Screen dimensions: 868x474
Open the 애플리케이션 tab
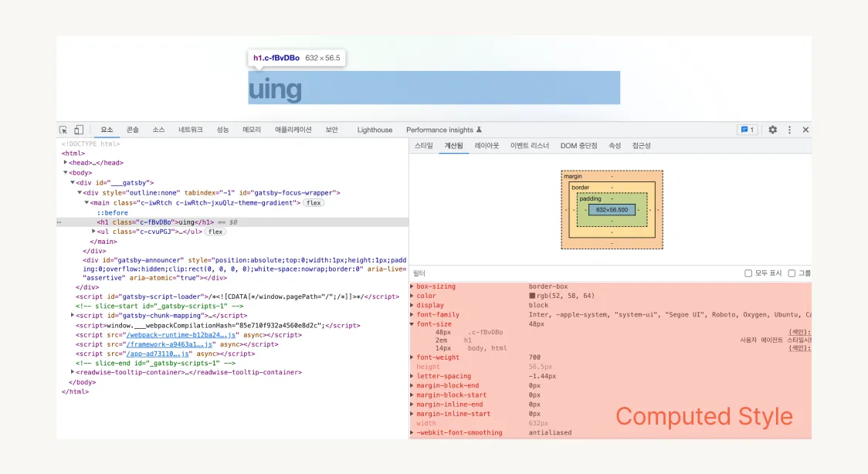pyautogui.click(x=293, y=130)
